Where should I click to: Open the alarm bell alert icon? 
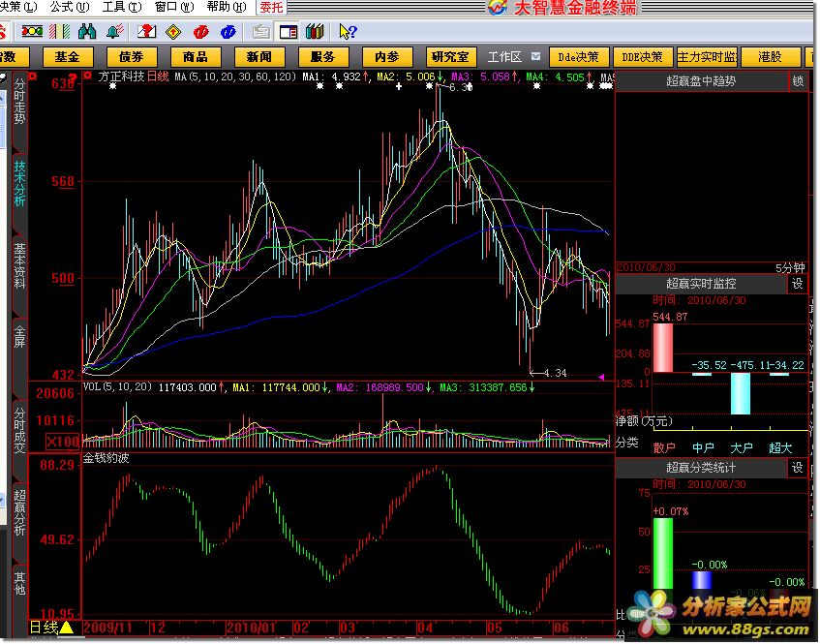point(114,32)
